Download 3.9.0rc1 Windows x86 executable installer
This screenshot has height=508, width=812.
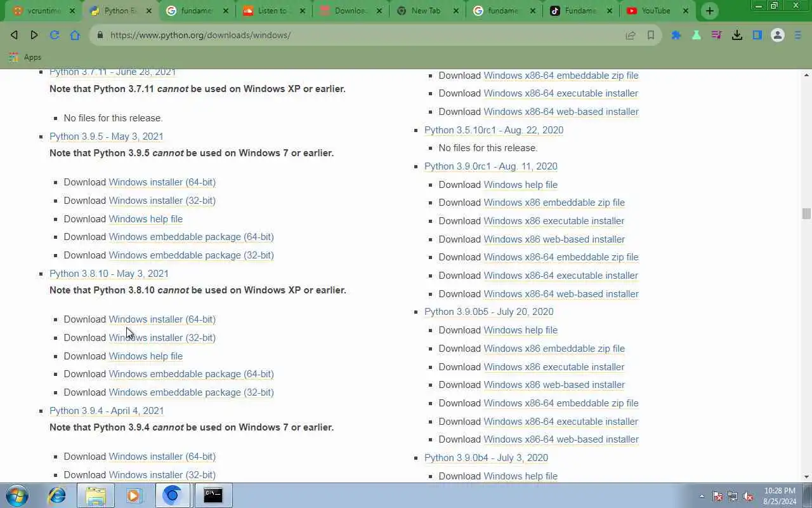(x=554, y=221)
